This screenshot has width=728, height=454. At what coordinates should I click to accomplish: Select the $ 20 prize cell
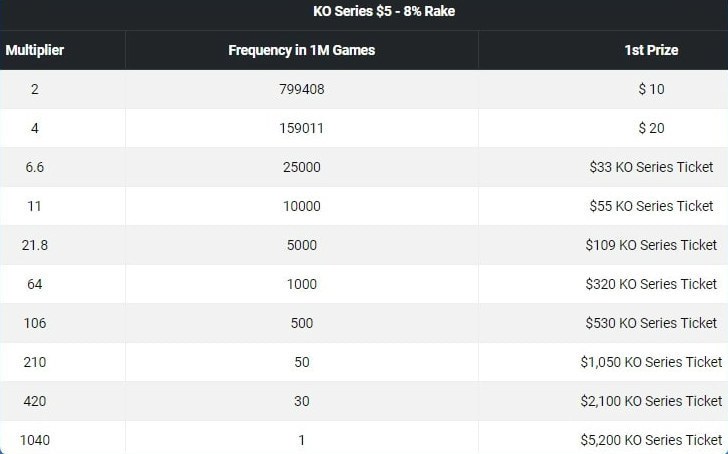click(650, 128)
